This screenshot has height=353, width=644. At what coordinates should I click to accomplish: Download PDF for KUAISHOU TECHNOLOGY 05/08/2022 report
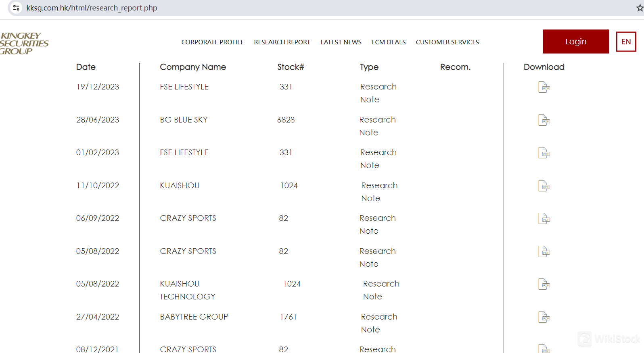(544, 284)
